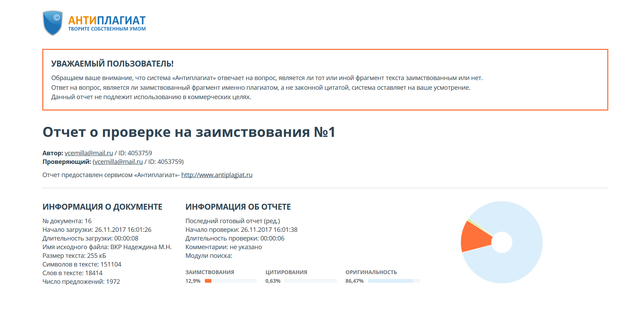Click the report heading Отчет о проверке на заимствования
This screenshot has width=644, height=332.
point(189,132)
